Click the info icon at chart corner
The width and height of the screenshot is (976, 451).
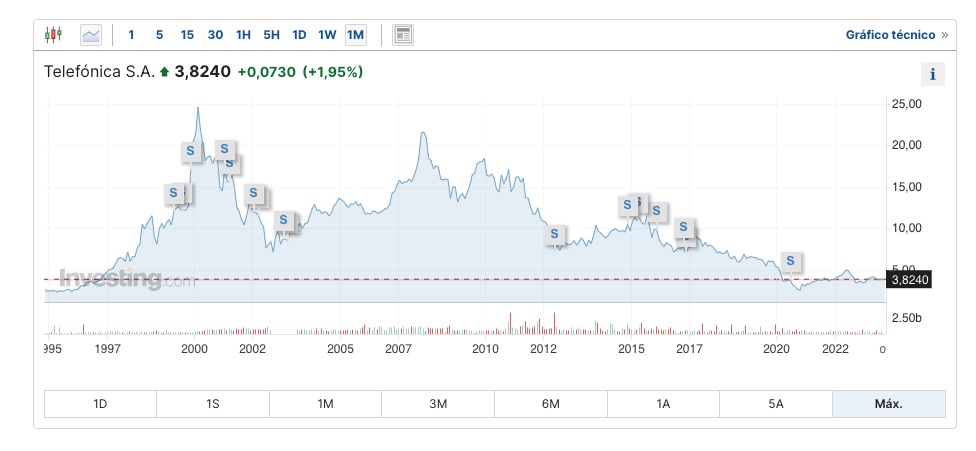932,74
